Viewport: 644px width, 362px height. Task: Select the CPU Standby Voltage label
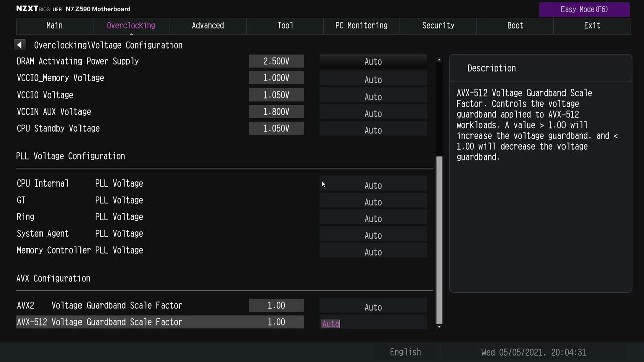tap(58, 128)
